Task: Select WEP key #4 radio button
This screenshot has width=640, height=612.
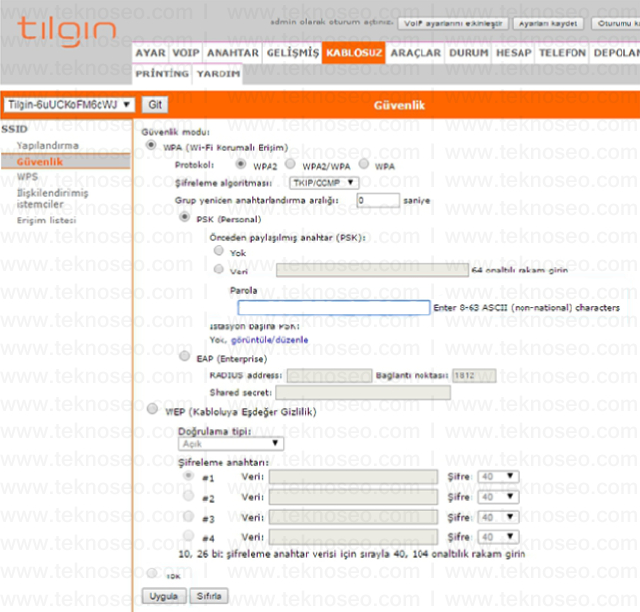Action: coord(188,535)
